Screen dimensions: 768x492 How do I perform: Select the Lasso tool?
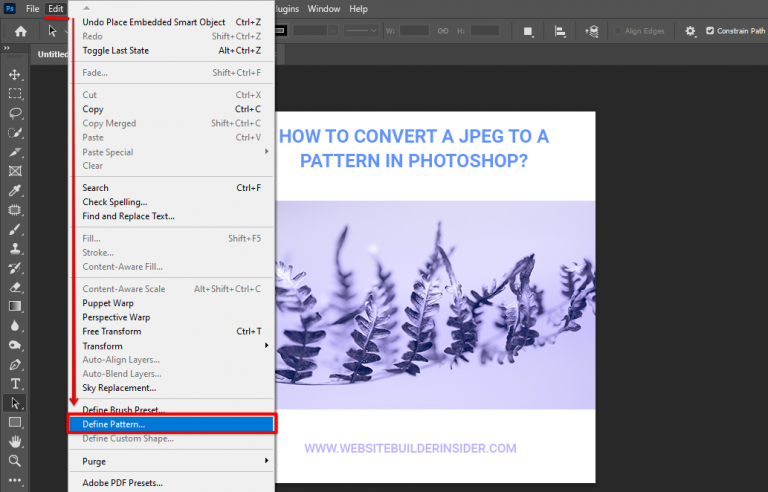(x=15, y=113)
